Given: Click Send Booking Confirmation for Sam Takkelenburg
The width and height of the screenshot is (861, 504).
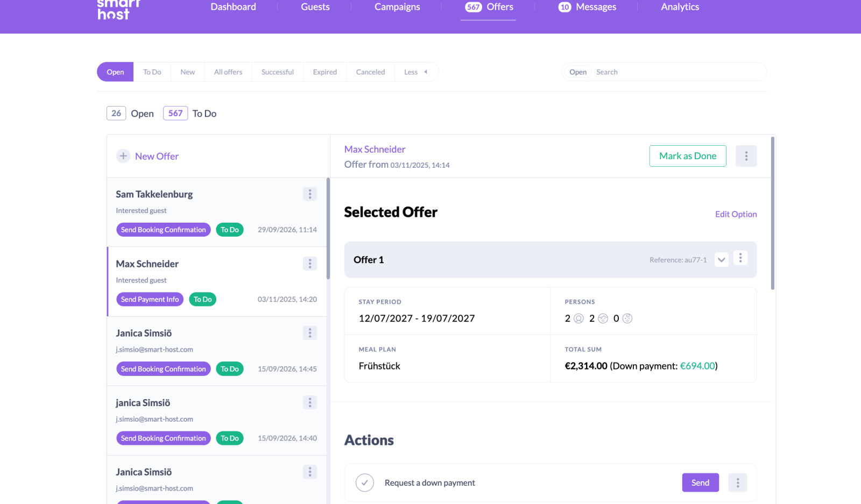Looking at the screenshot, I should coord(164,230).
